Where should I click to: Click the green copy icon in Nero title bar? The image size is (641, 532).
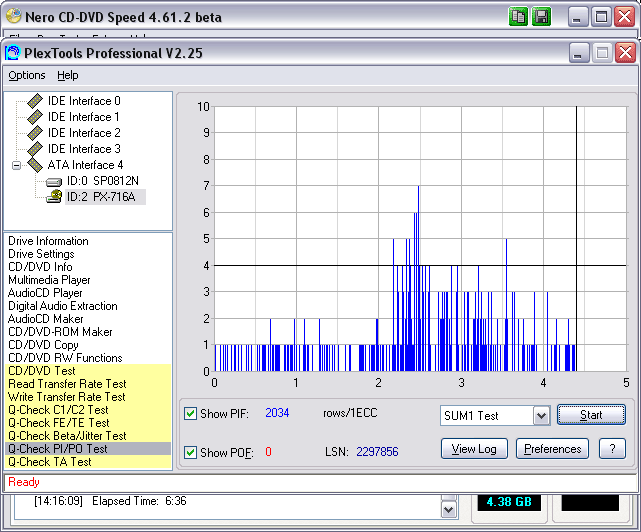pyautogui.click(x=518, y=17)
